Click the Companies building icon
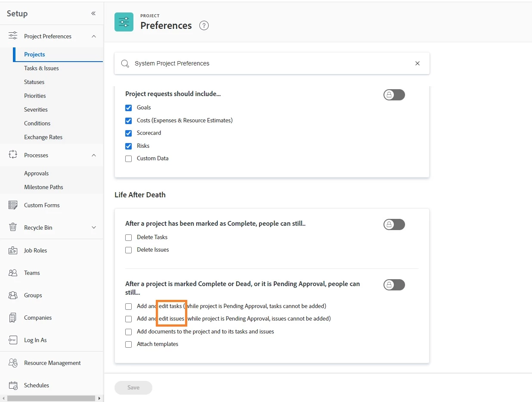Viewport: 532px width, 402px height. (13, 318)
